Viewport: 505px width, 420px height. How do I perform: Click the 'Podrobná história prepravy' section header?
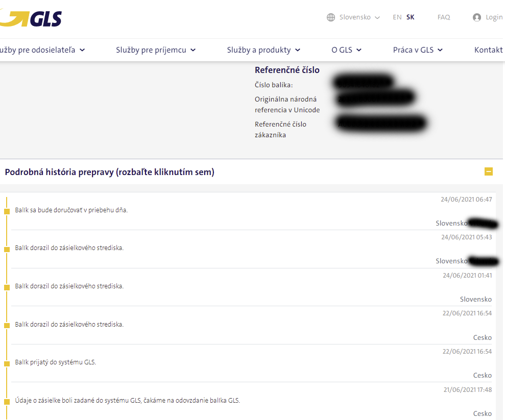click(x=110, y=172)
